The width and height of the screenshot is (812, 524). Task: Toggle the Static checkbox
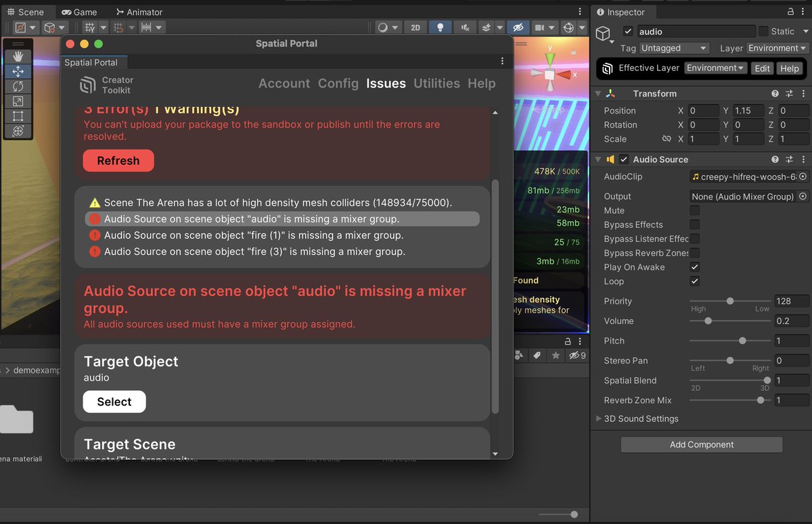pos(763,31)
